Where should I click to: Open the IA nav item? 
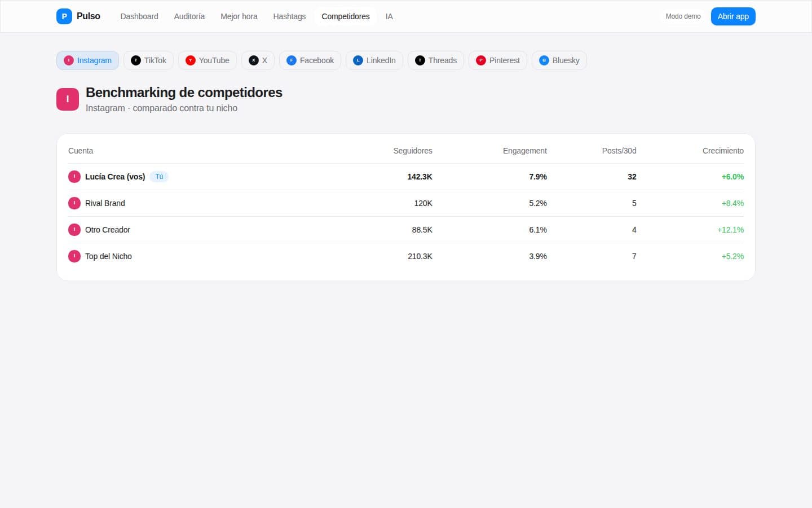(x=389, y=16)
